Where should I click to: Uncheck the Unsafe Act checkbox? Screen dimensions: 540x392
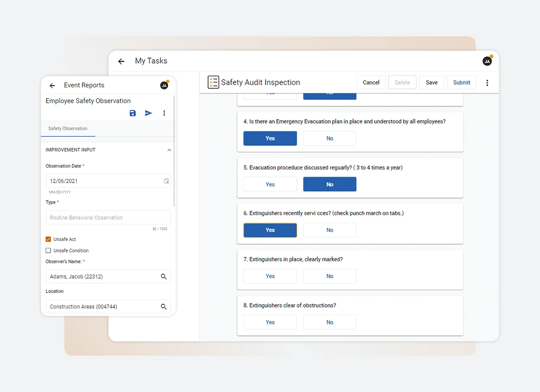pyautogui.click(x=49, y=239)
